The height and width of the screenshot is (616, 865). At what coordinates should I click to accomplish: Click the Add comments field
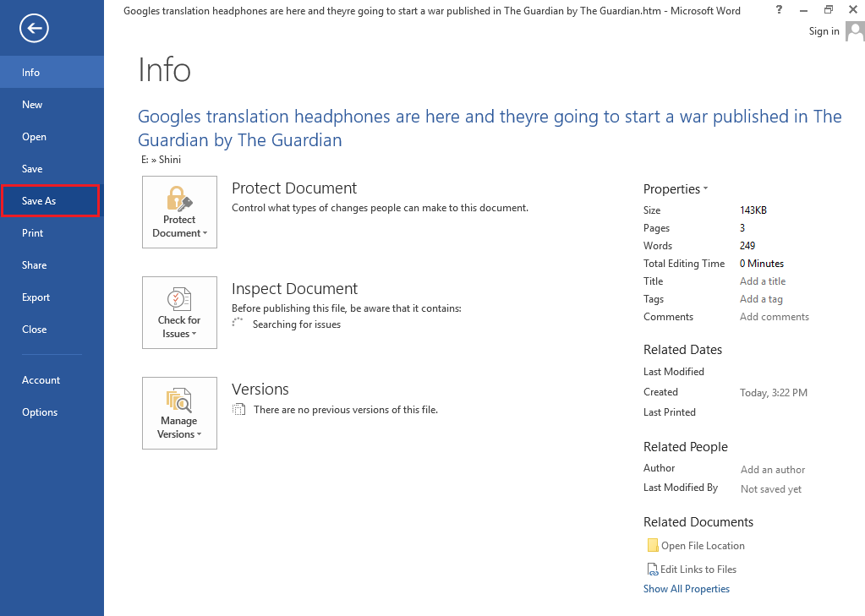[775, 317]
